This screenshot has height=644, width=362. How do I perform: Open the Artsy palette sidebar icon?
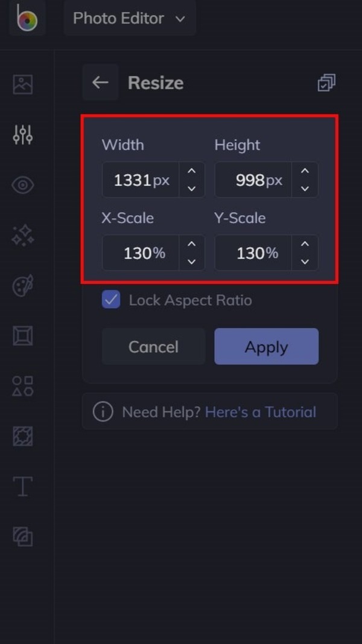[23, 286]
